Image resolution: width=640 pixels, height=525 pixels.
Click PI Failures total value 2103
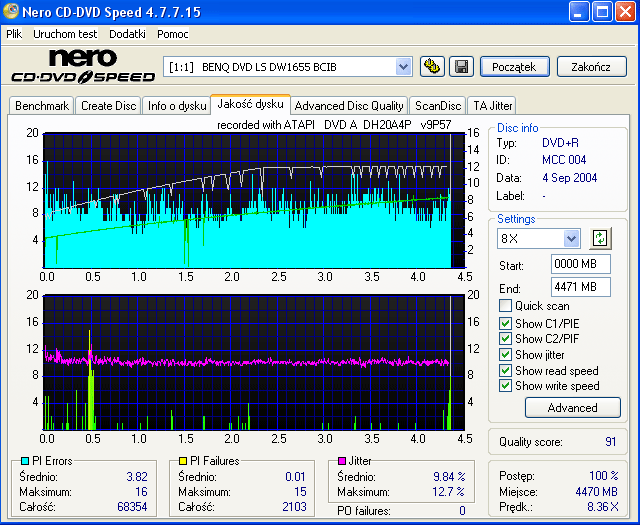(x=294, y=507)
